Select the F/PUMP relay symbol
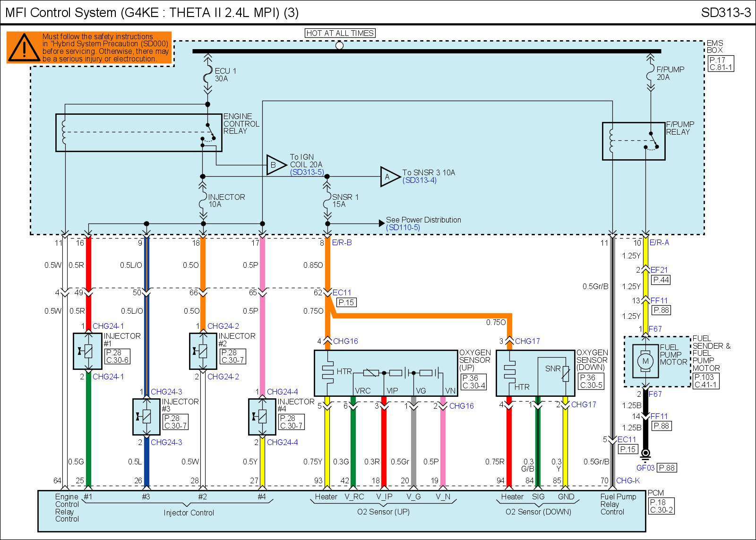This screenshot has height=540, width=756. coord(633,141)
